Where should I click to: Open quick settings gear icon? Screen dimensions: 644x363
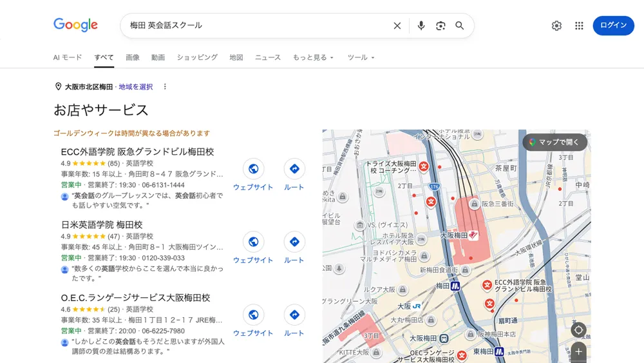tap(556, 26)
